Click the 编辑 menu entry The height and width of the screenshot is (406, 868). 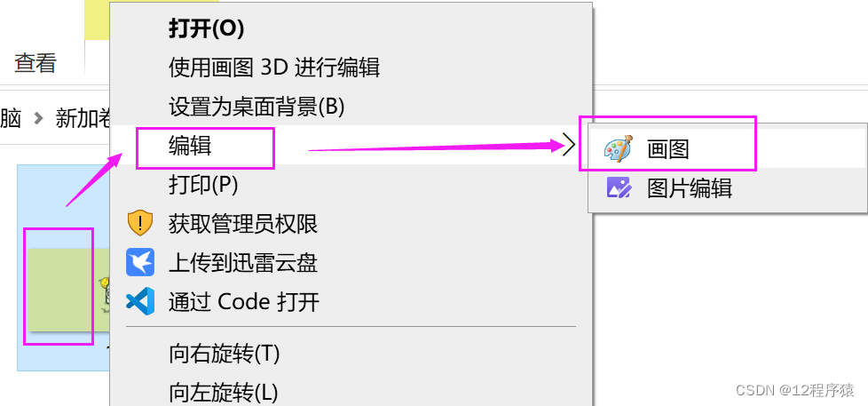coord(190,146)
